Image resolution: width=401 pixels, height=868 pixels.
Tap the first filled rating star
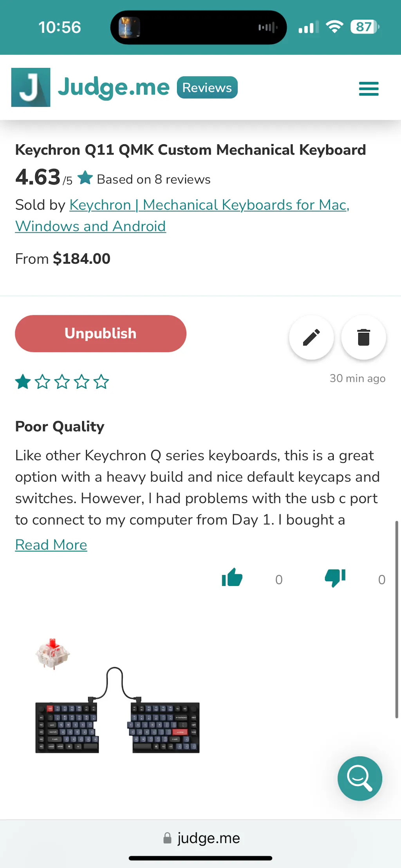23,382
